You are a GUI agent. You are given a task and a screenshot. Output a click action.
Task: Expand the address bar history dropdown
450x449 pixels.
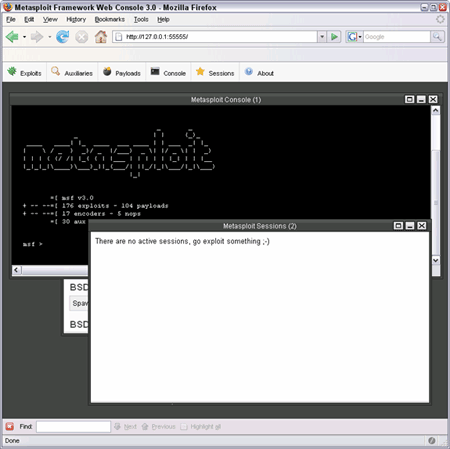click(x=322, y=37)
